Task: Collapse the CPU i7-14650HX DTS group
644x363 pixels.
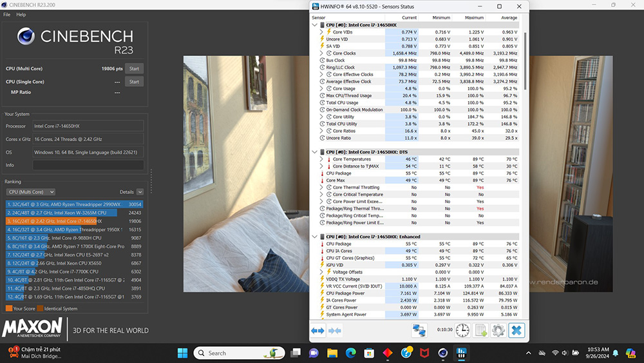Action: coord(315,152)
